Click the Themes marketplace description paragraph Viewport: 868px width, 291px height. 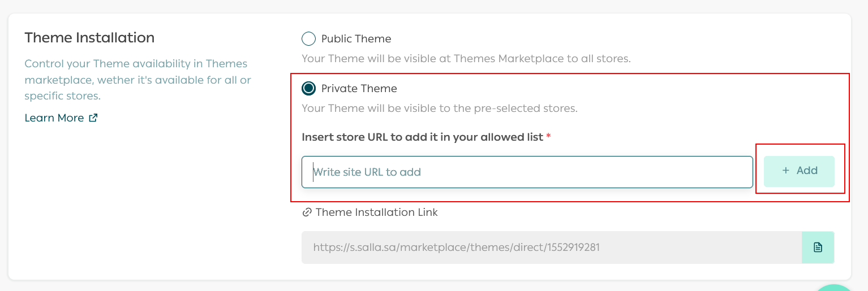[137, 80]
